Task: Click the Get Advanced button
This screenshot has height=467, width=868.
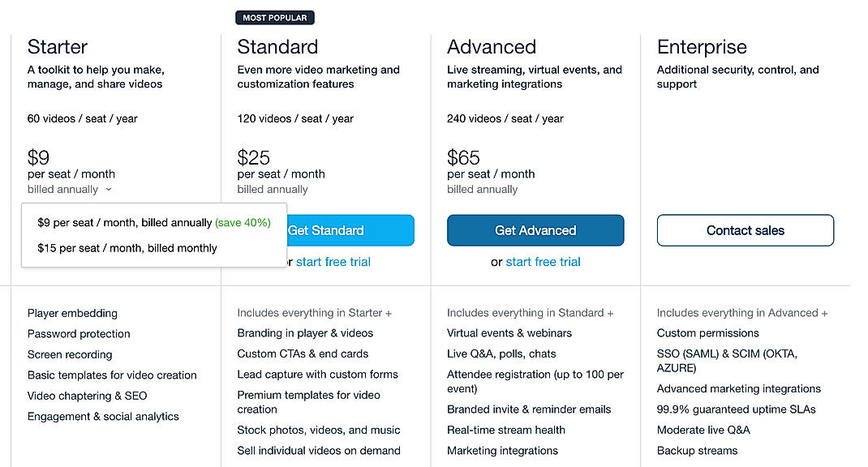Action: [535, 230]
